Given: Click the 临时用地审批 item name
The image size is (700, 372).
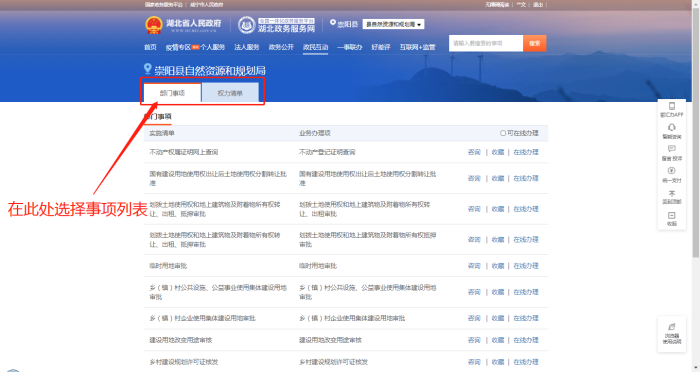Looking at the screenshot, I should [168, 266].
